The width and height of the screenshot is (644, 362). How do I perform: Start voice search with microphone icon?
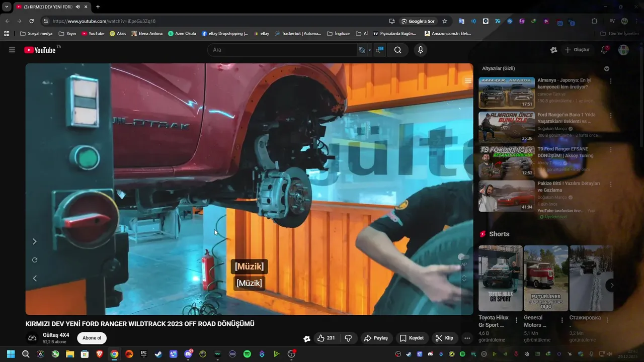tap(421, 50)
